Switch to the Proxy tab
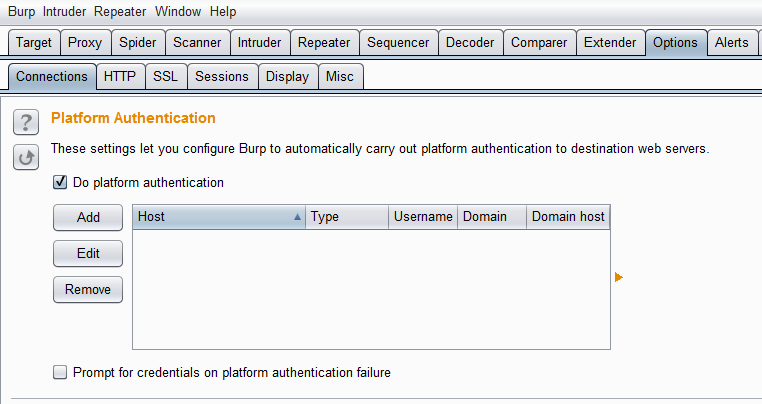This screenshot has height=404, width=762. pyautogui.click(x=85, y=43)
